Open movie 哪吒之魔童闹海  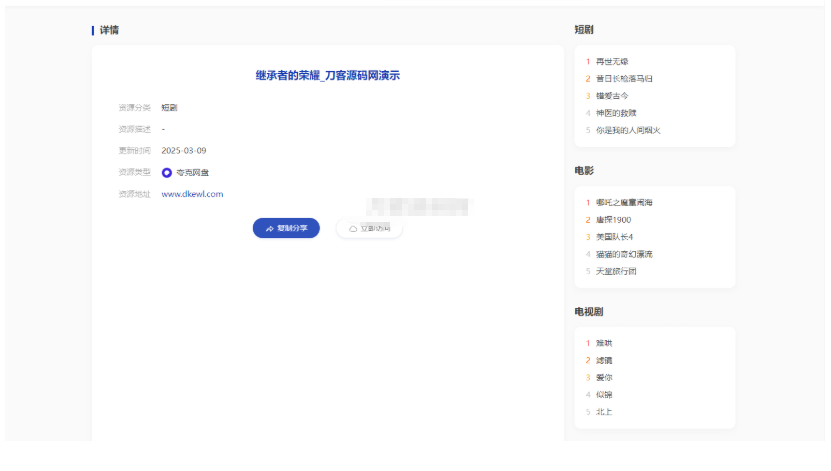624,202
